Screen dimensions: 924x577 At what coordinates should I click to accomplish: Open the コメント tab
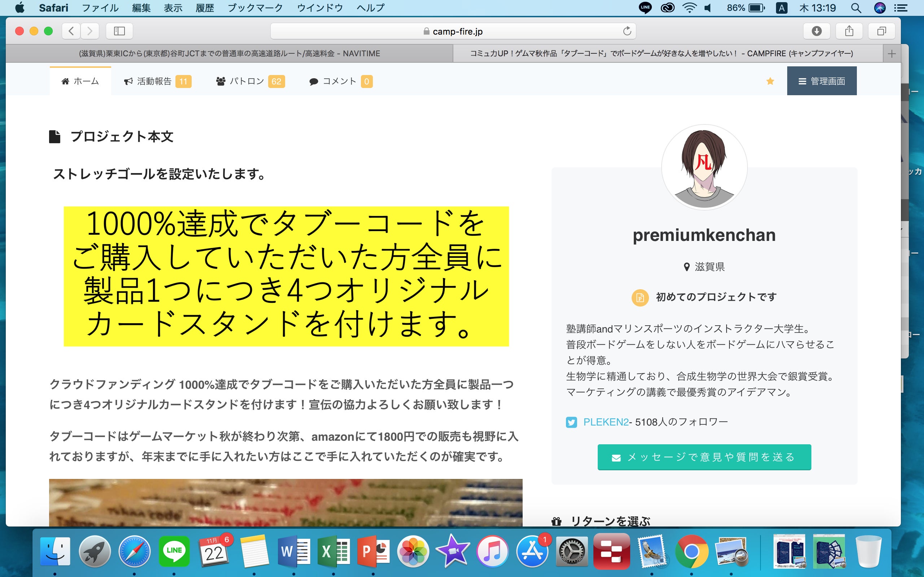(340, 81)
